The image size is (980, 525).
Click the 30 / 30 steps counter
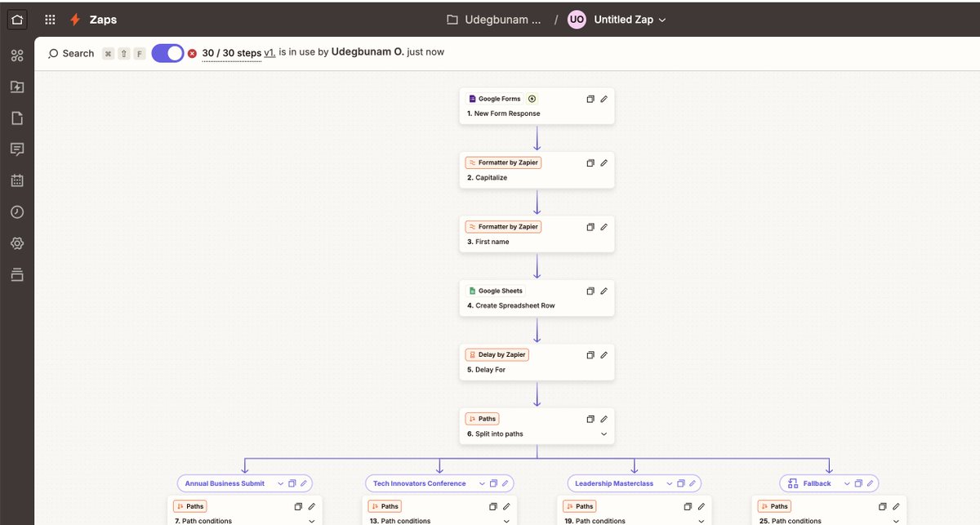(232, 52)
